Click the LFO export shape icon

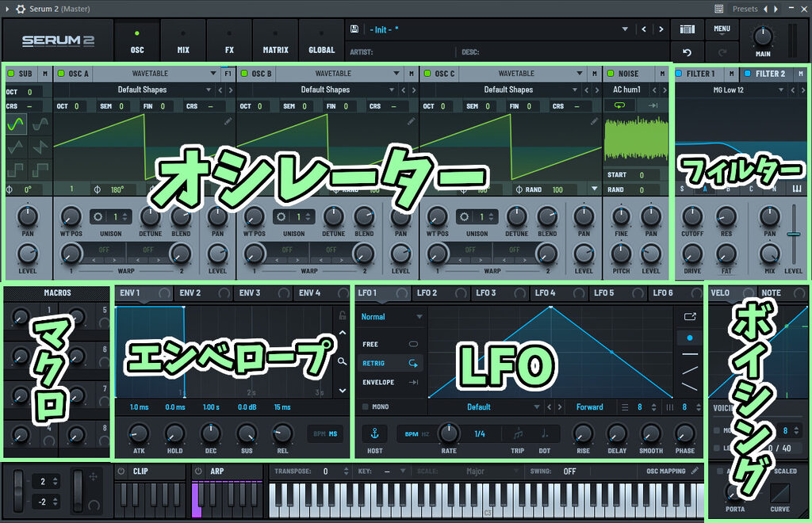tap(690, 316)
